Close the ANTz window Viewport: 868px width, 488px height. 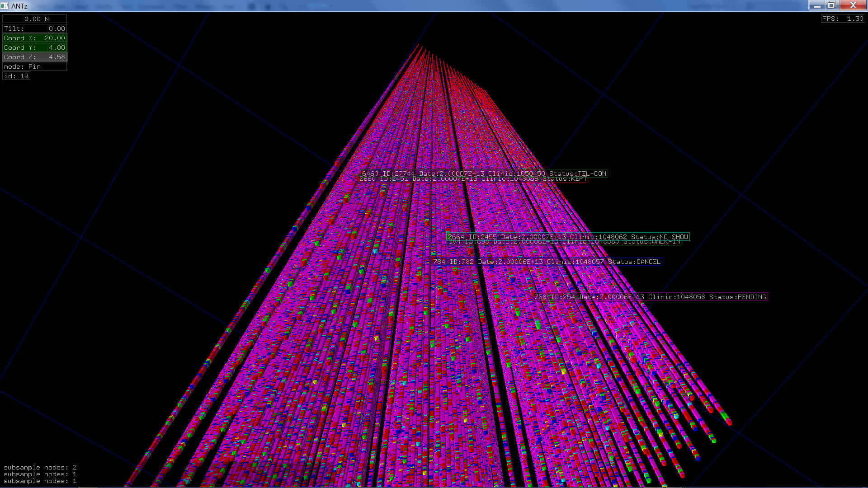pos(853,5)
